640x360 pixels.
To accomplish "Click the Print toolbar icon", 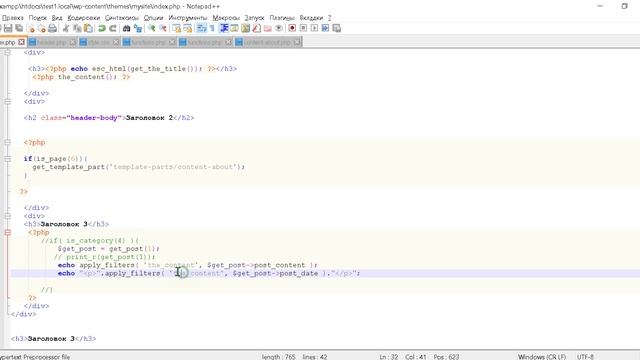I will (x=53, y=28).
